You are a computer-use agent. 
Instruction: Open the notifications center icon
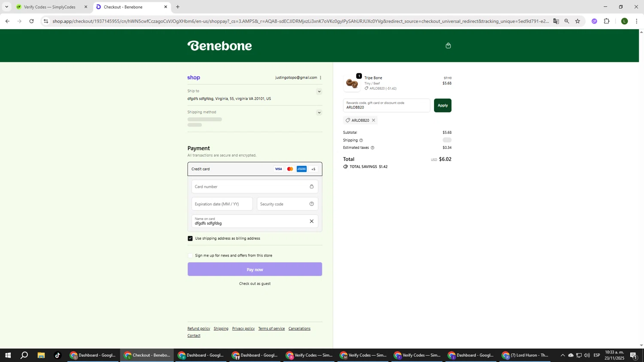click(633, 355)
